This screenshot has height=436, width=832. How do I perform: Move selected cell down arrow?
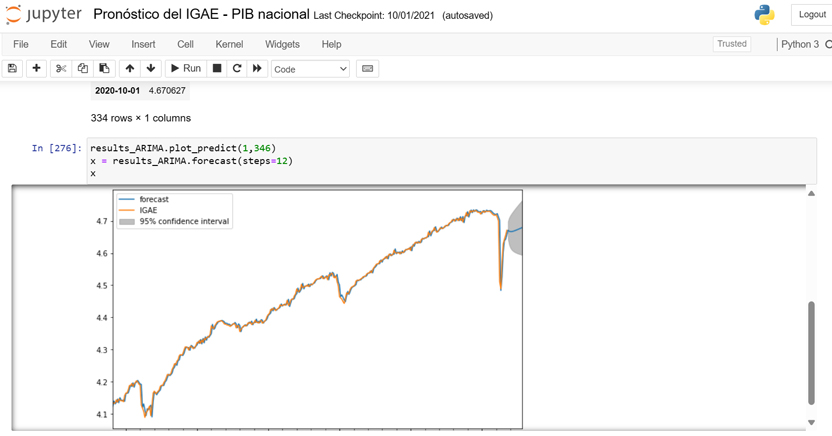[151, 68]
